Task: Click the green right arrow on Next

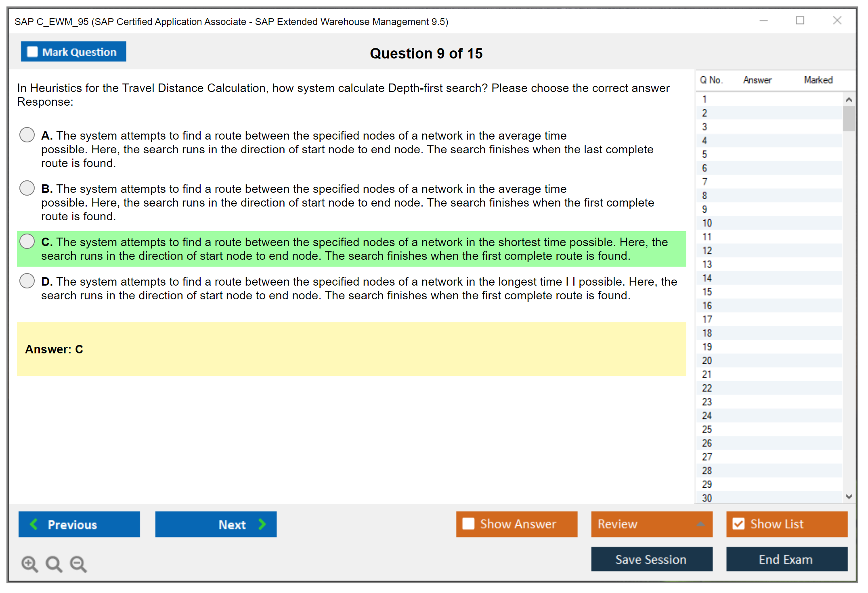Action: click(262, 524)
